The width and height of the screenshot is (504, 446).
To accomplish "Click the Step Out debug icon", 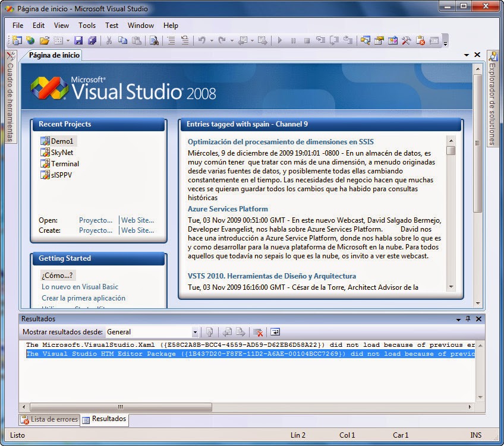I will click(x=348, y=40).
